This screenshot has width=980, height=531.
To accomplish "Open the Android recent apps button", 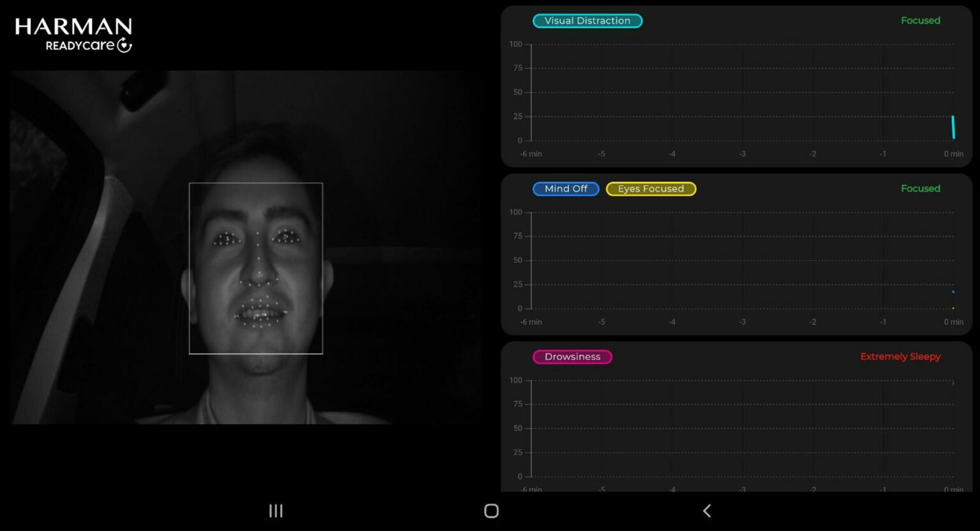I will (275, 511).
